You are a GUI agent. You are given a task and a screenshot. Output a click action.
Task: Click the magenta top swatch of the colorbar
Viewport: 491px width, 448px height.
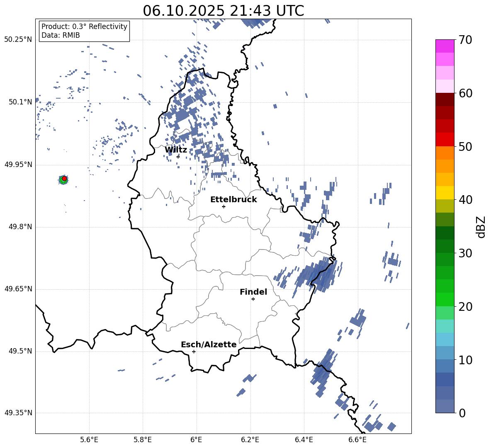[445, 46]
